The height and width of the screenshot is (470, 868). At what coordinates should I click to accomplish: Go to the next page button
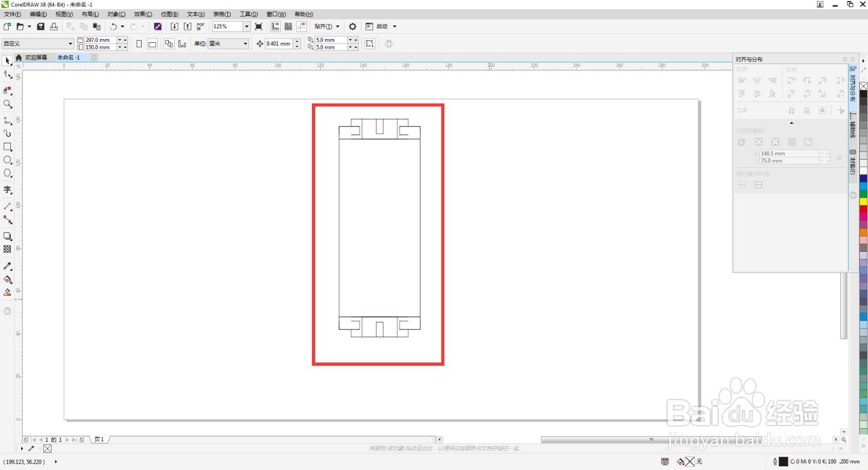(x=67, y=440)
